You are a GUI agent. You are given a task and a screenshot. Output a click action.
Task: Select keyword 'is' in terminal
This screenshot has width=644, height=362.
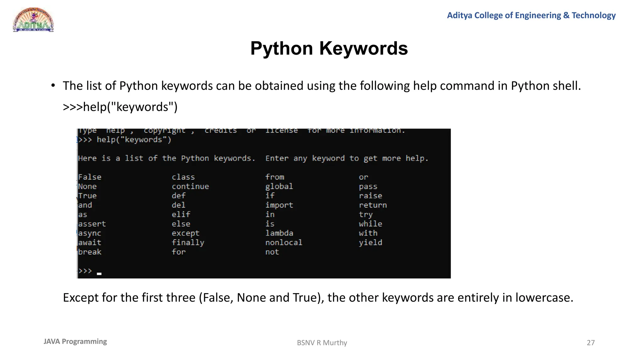pyautogui.click(x=270, y=224)
